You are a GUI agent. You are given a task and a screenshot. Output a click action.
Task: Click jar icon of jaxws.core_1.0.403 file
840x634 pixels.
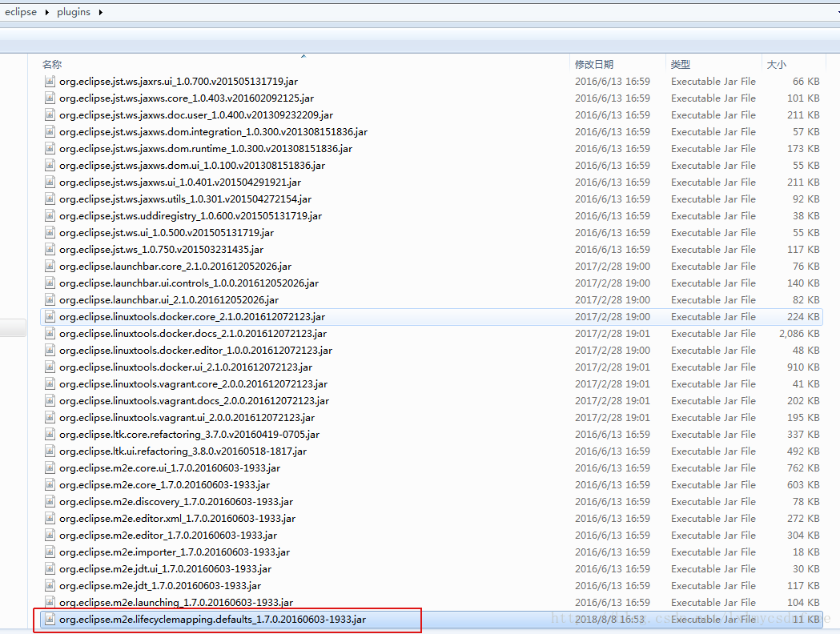tap(50, 98)
